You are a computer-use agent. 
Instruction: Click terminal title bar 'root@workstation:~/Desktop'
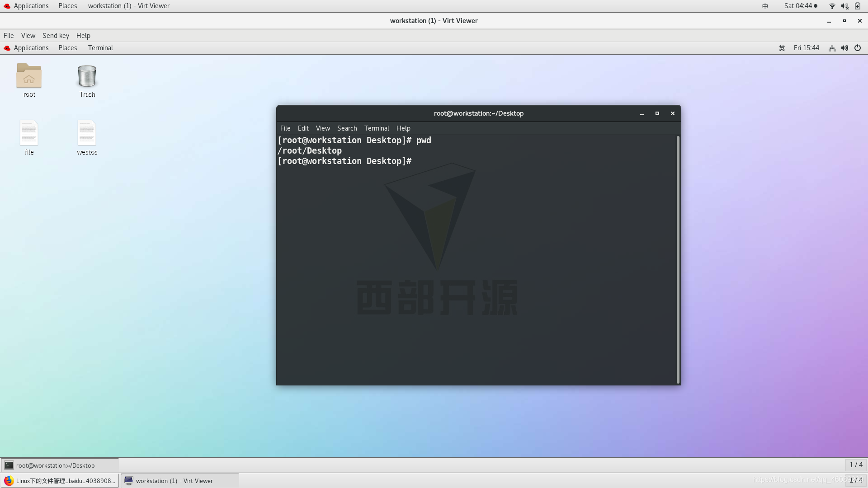point(478,113)
